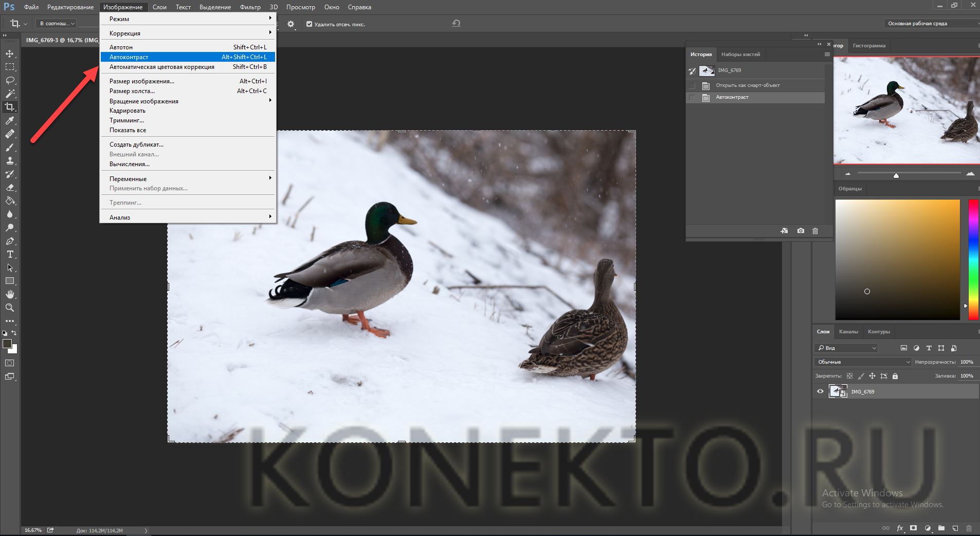
Task: Select the Move tool
Action: click(10, 53)
